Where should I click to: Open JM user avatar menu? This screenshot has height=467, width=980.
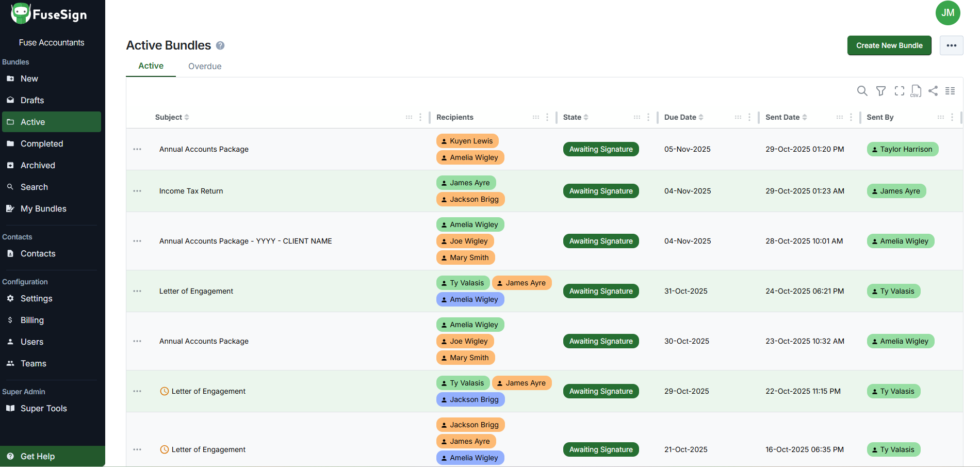point(948,13)
